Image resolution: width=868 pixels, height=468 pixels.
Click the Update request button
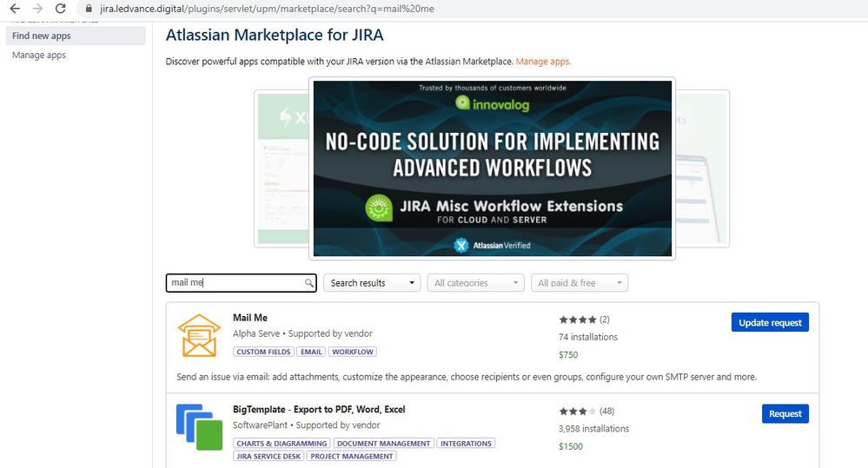click(x=770, y=322)
